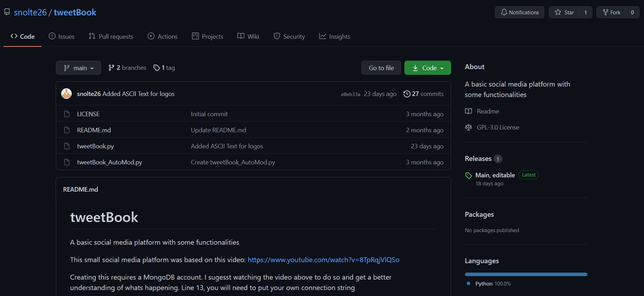Open the Insights tab

(335, 36)
